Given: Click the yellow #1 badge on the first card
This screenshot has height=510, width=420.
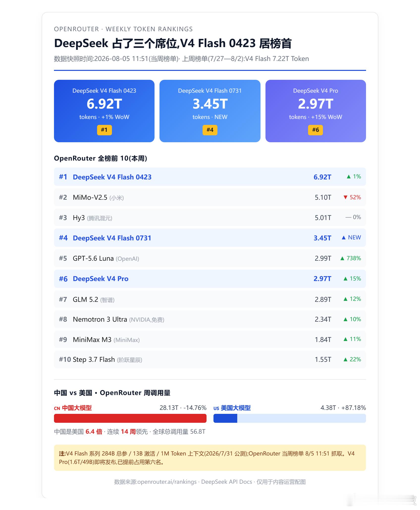Looking at the screenshot, I should click(104, 130).
